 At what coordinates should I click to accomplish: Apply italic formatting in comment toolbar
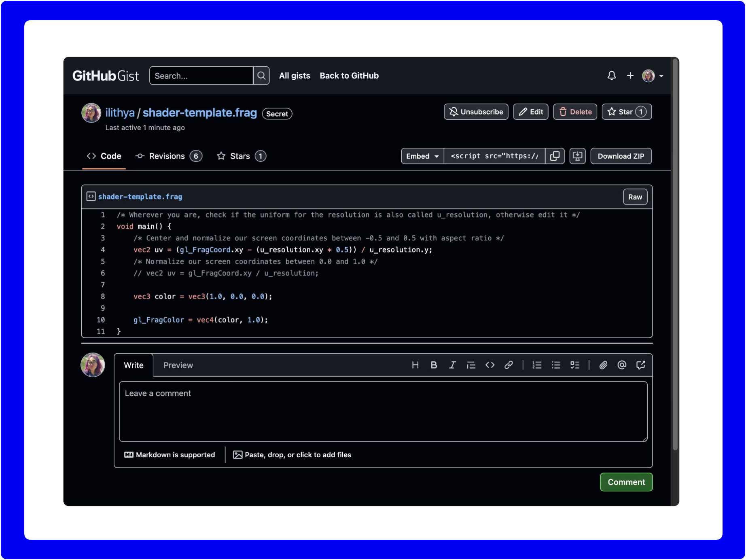452,365
